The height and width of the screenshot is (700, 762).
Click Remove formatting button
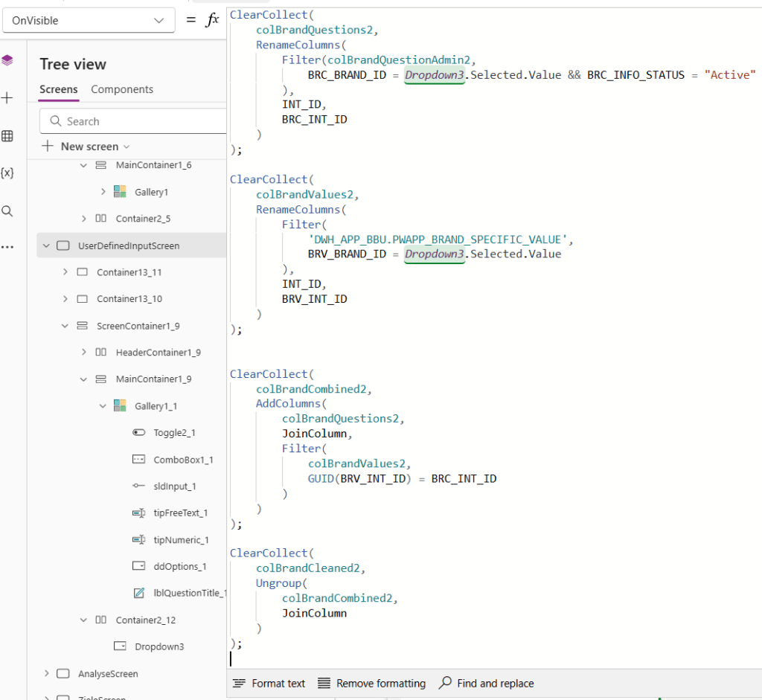pos(371,683)
